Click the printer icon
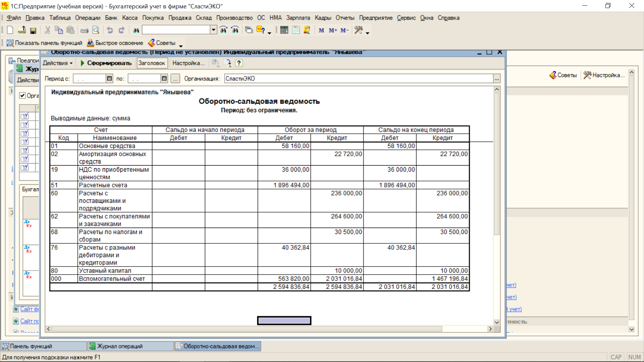Screen dimensions: 644x362 [x=84, y=30]
